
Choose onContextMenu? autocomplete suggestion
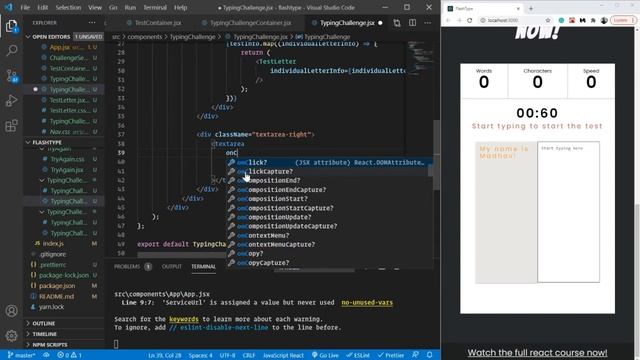[x=329, y=236]
